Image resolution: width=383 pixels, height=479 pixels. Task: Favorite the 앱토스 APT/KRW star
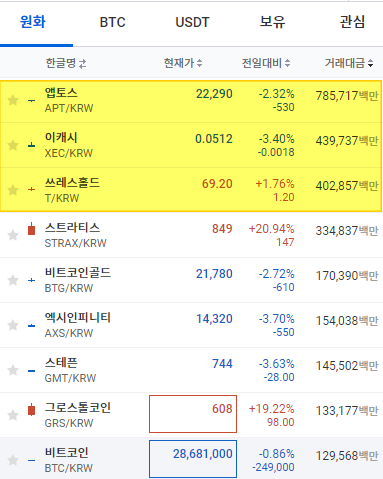click(x=13, y=100)
